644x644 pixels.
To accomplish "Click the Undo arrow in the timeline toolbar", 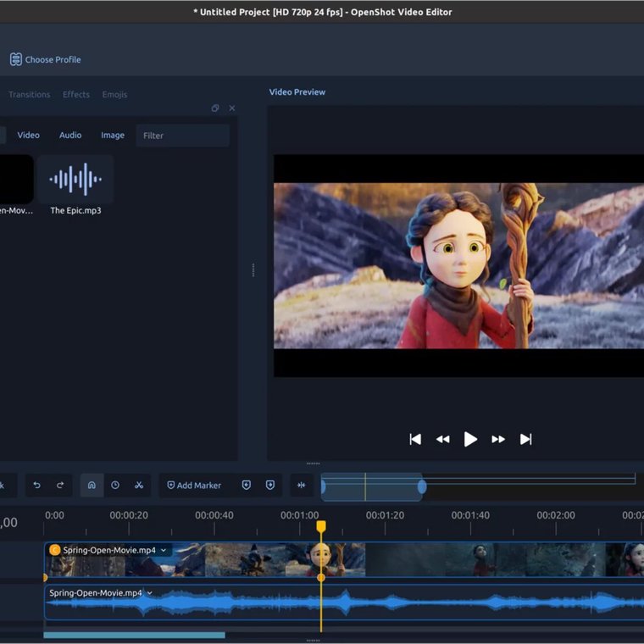I will (x=37, y=485).
